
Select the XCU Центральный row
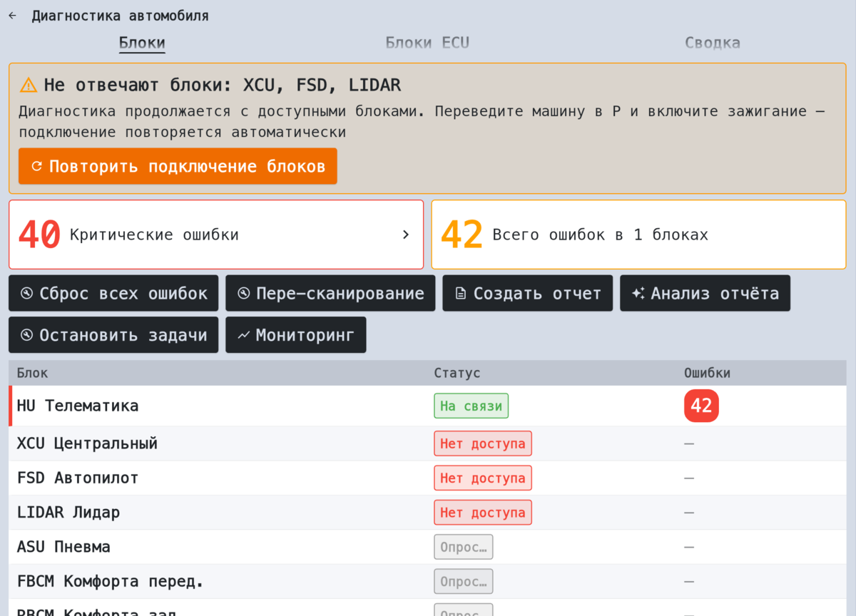point(428,443)
